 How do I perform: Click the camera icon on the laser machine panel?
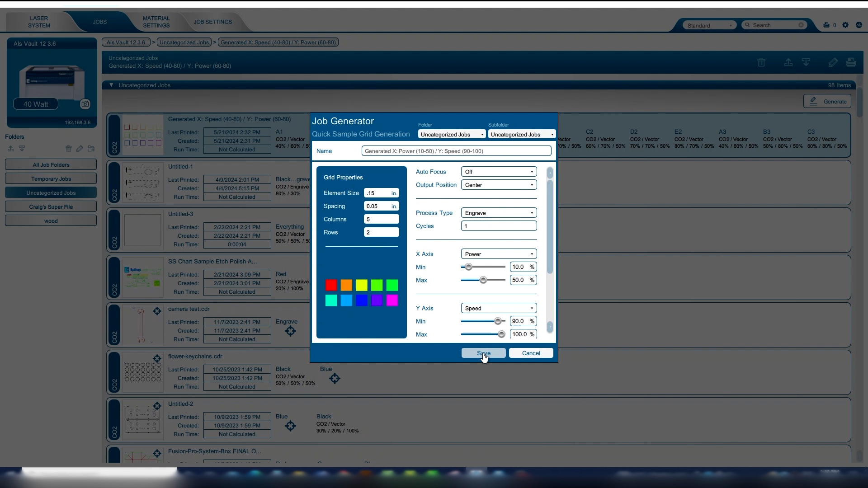click(85, 104)
